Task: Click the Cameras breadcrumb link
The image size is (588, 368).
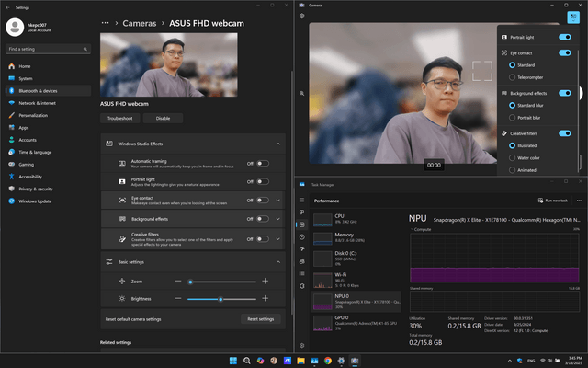Action: coord(139,23)
